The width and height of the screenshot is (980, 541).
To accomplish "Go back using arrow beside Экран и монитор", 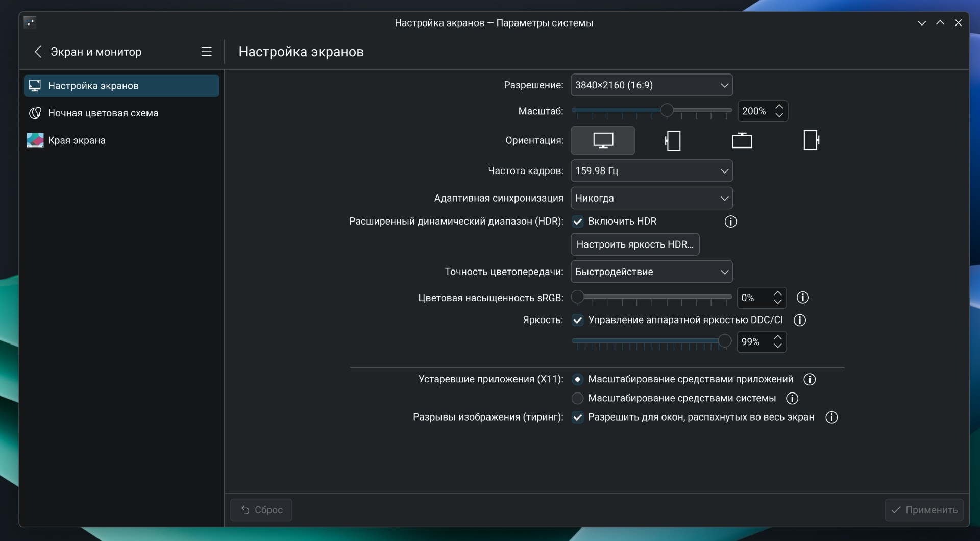I will click(x=38, y=52).
